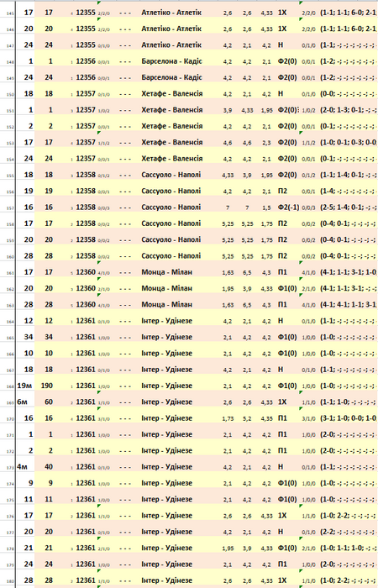Select 'Інтер - Удінезе' in row 164
This screenshot has width=378, height=588.
166,321
